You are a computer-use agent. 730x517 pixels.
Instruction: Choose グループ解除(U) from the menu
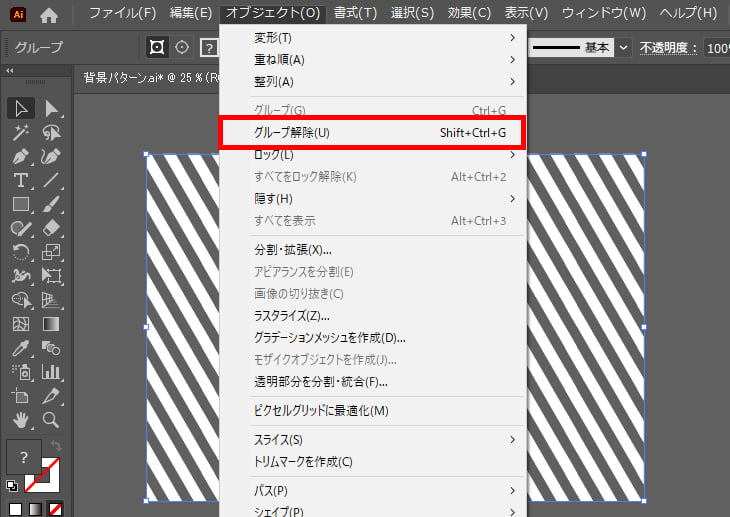(370, 133)
